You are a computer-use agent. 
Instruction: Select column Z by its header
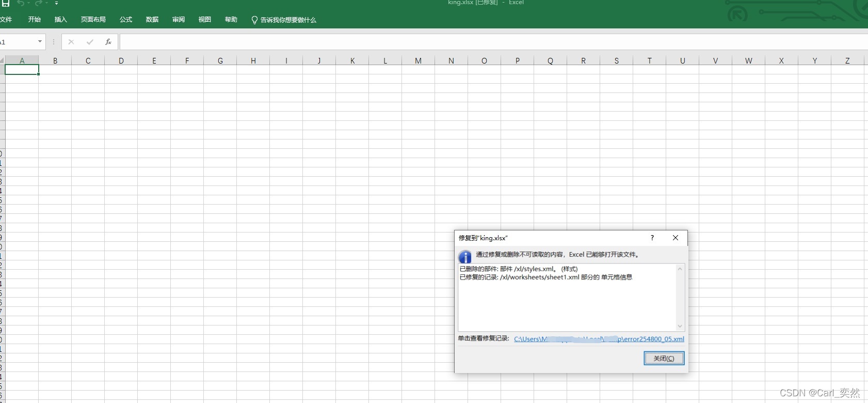coord(848,60)
